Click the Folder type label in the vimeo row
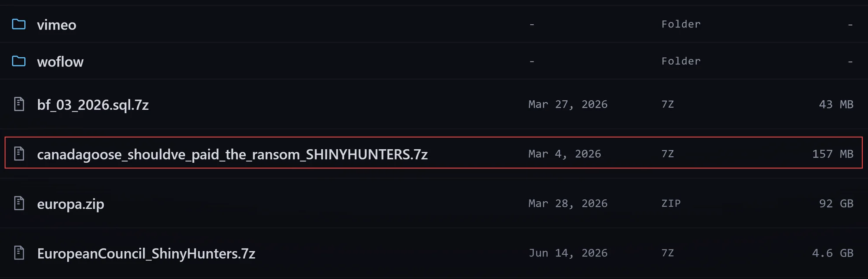868x279 pixels. (681, 24)
